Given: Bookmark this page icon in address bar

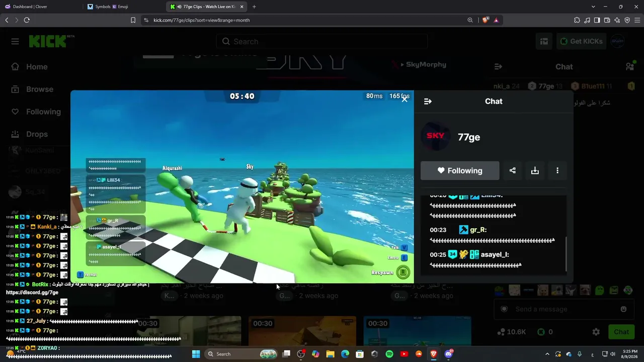Looking at the screenshot, I should [x=133, y=20].
